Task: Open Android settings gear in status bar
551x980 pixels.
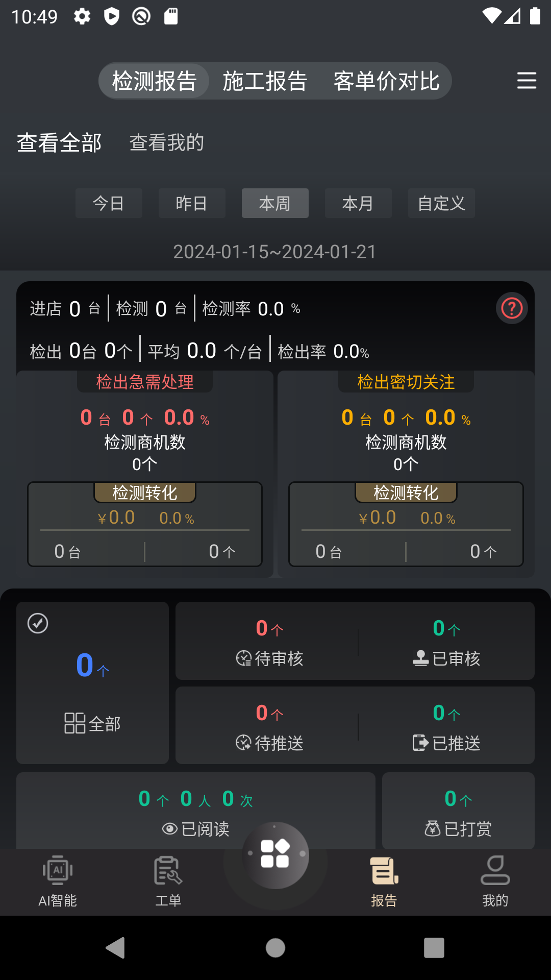Action: point(82,17)
